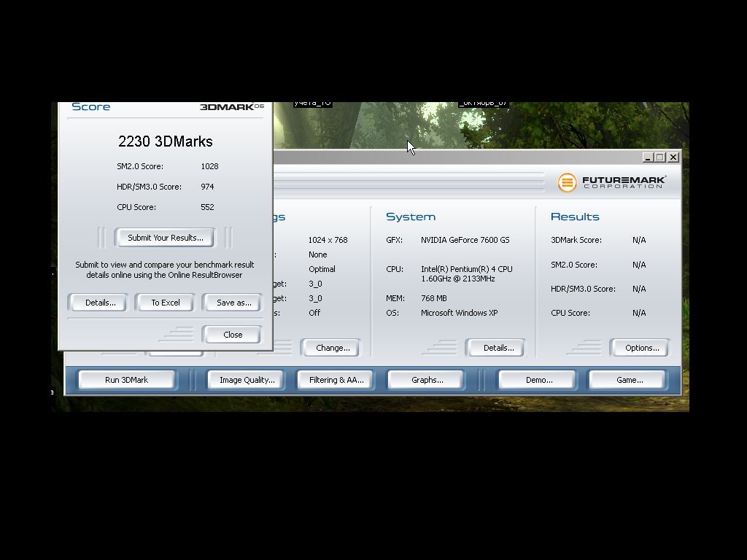
Task: Open Image Quality tool
Action: tap(247, 380)
